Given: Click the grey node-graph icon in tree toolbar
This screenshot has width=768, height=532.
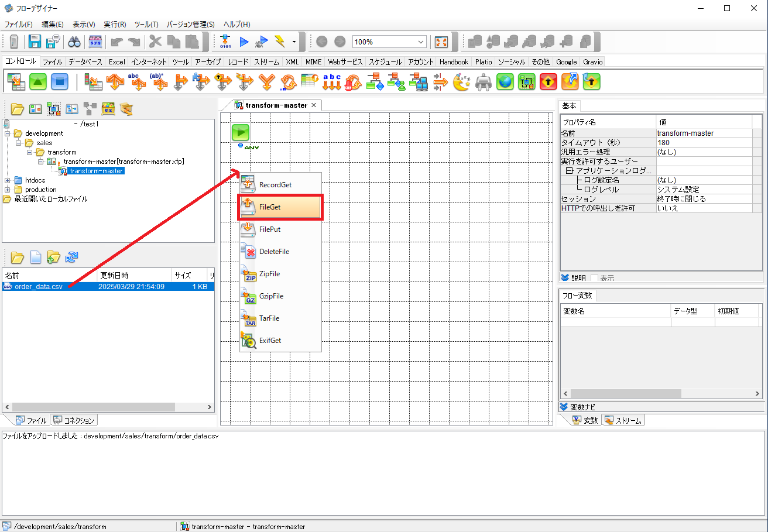Looking at the screenshot, I should 90,108.
